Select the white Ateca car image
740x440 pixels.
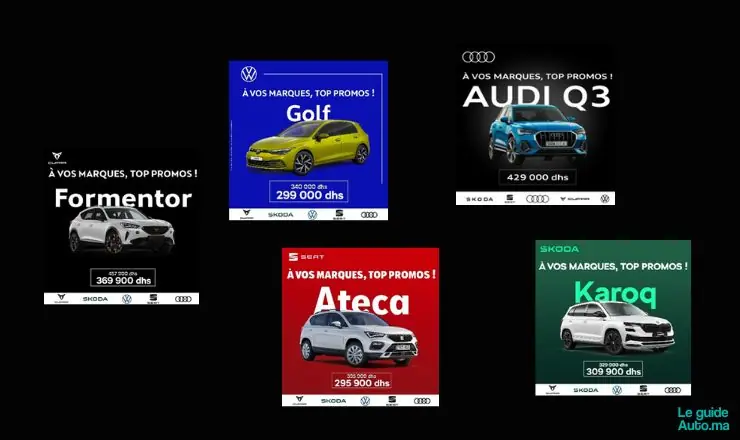pos(359,338)
